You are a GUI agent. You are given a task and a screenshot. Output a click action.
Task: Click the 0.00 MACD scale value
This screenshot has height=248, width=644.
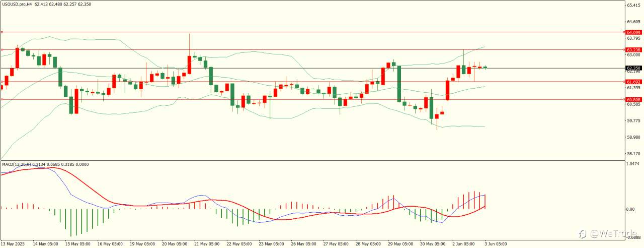(631, 209)
